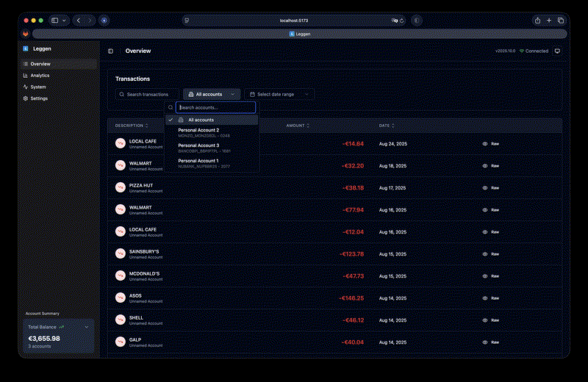Expand the Total Balance summary card
The image size is (588, 382).
click(87, 326)
